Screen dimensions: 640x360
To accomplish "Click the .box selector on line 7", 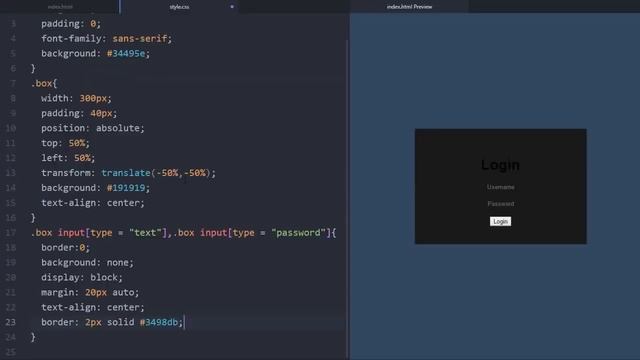I will tap(42, 83).
